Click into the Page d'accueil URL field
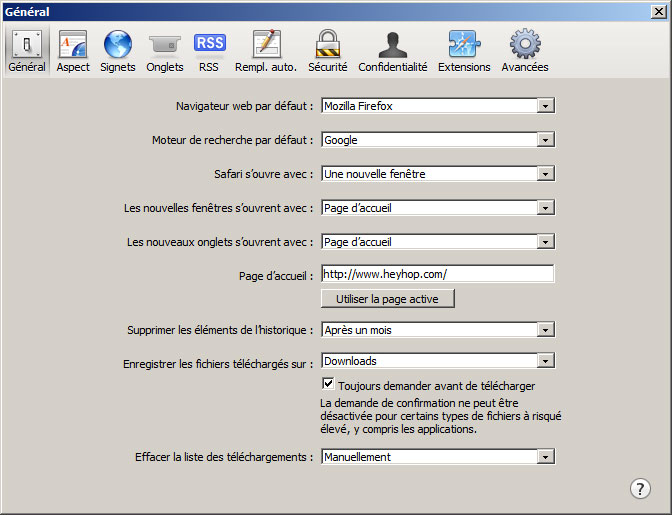The height and width of the screenshot is (515, 672). click(438, 274)
